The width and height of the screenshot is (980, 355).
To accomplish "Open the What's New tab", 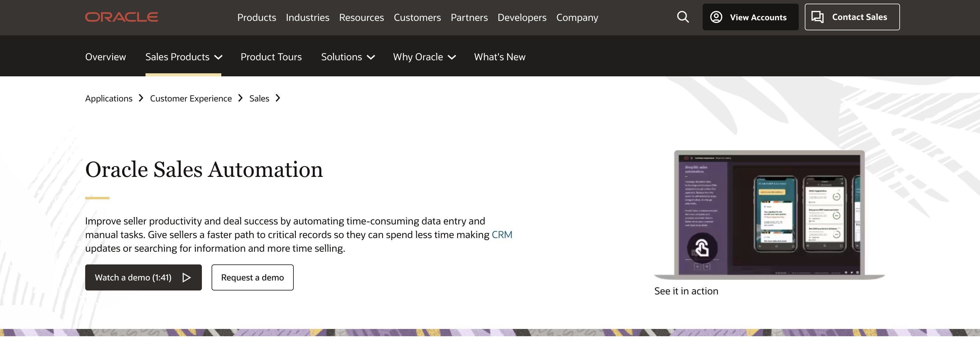I will 500,57.
